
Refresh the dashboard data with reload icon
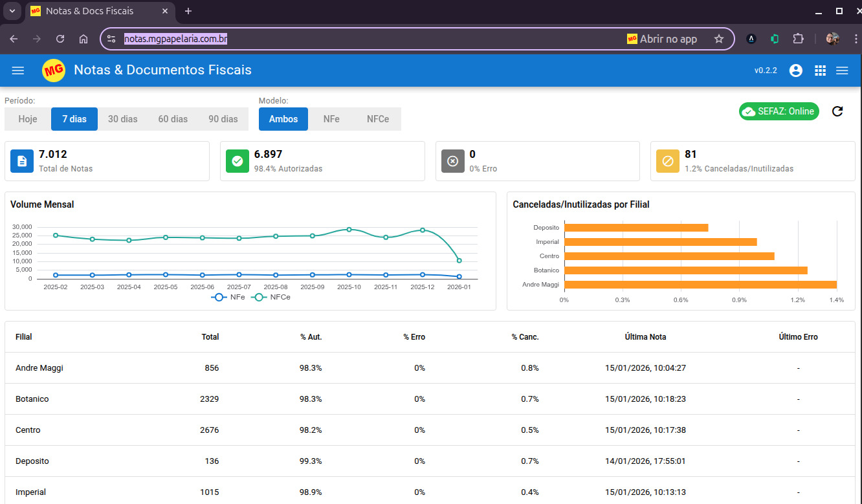coord(837,111)
